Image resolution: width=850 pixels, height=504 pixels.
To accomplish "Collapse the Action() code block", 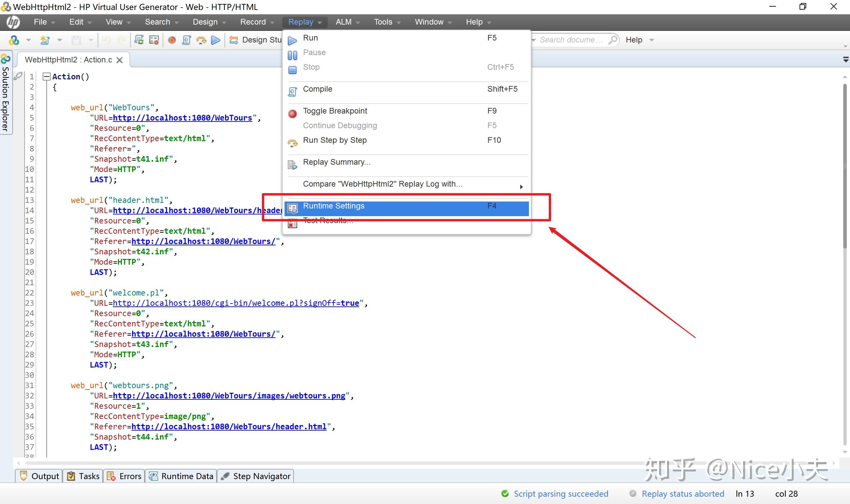I will (x=46, y=76).
